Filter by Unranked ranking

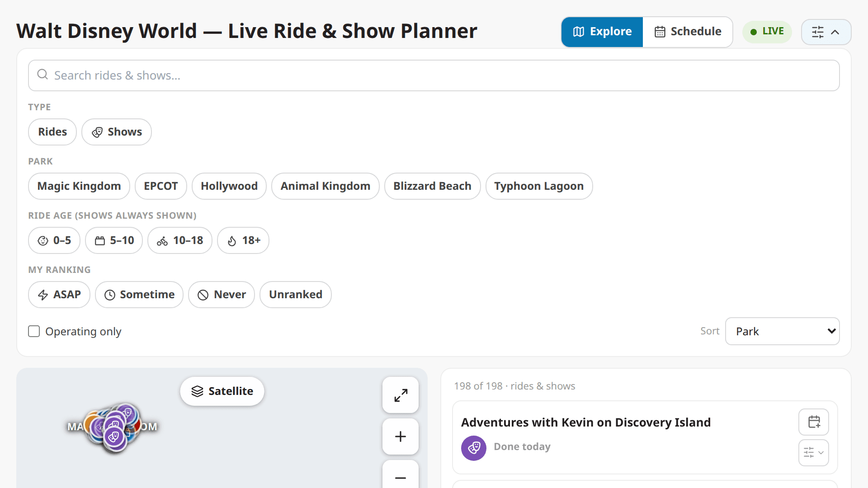[296, 295]
